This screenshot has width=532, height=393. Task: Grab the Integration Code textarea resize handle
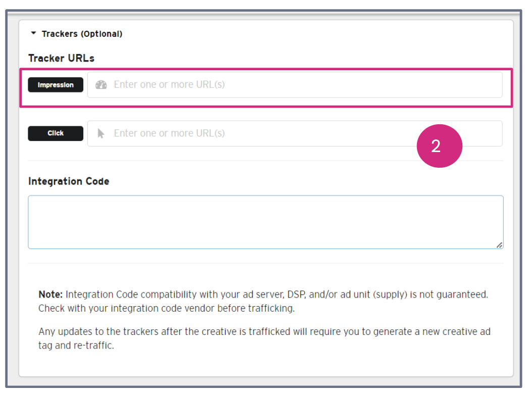pyautogui.click(x=499, y=245)
